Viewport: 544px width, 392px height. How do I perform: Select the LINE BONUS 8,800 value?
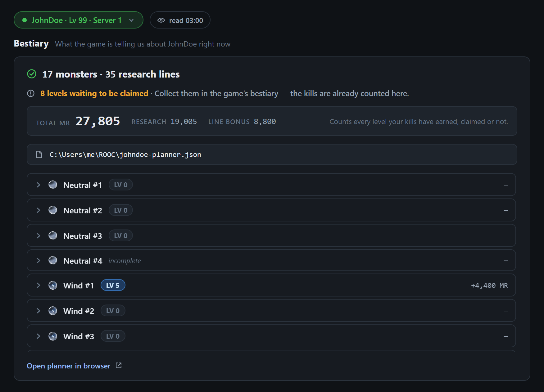[x=265, y=122]
